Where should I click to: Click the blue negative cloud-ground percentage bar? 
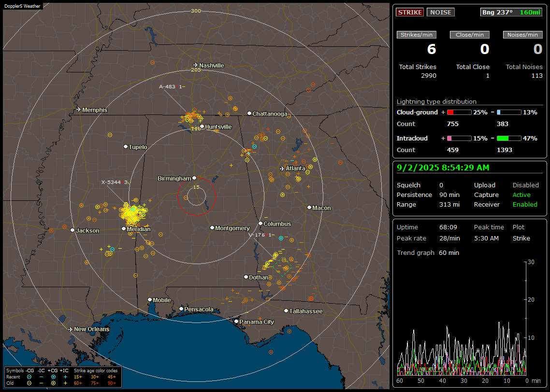pyautogui.click(x=509, y=112)
